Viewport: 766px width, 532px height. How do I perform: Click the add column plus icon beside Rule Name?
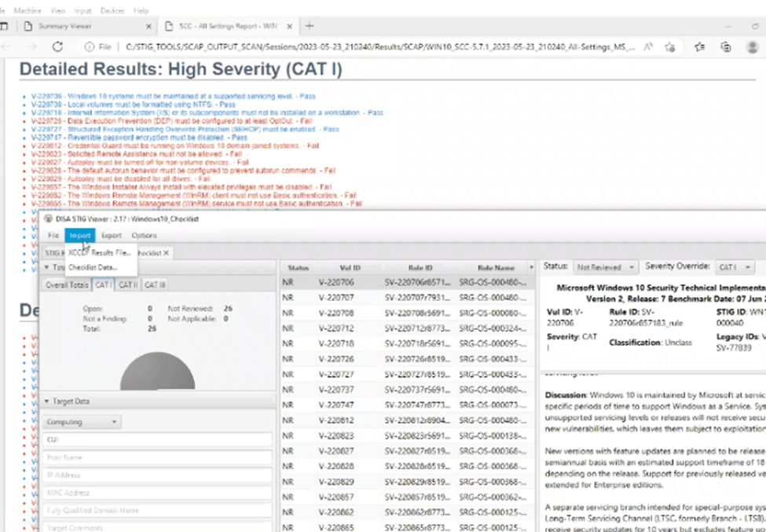point(532,267)
